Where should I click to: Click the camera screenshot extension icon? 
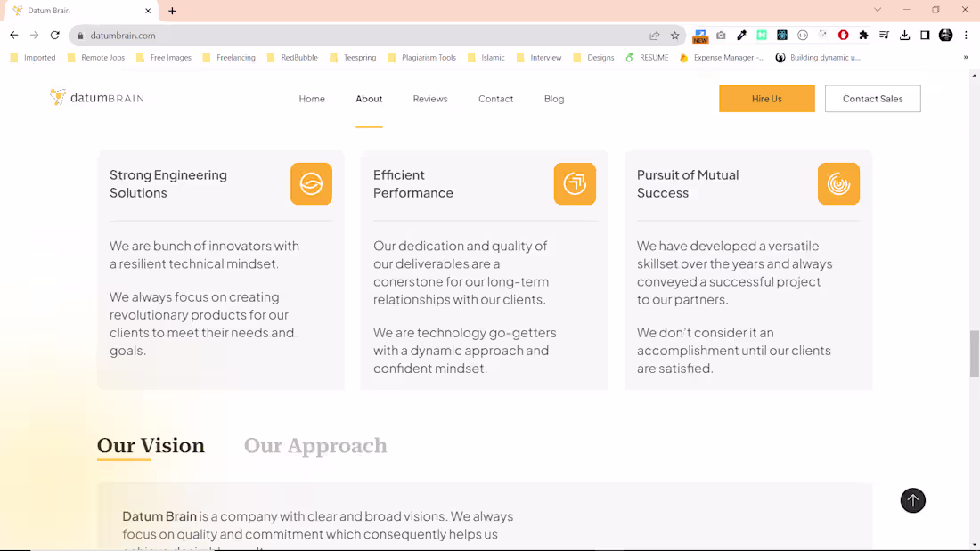click(721, 36)
